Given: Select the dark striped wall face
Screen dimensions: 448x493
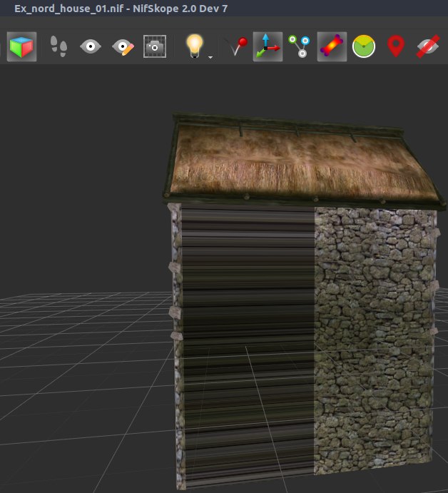Looking at the screenshot, I should pyautogui.click(x=246, y=321).
